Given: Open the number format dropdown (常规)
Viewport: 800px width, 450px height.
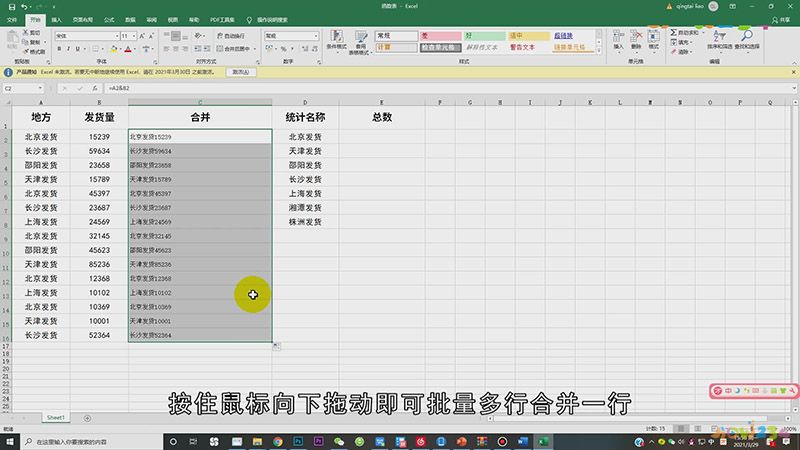Looking at the screenshot, I should [316, 36].
